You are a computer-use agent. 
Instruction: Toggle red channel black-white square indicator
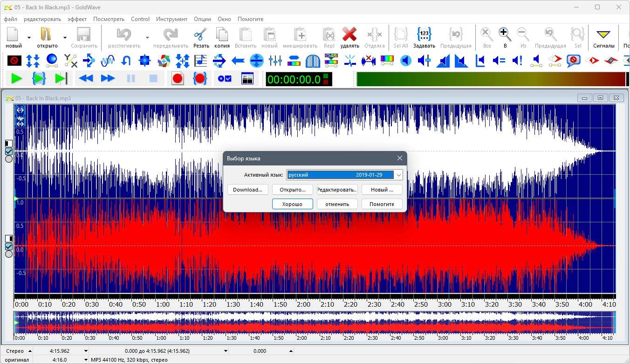[x=9, y=239]
